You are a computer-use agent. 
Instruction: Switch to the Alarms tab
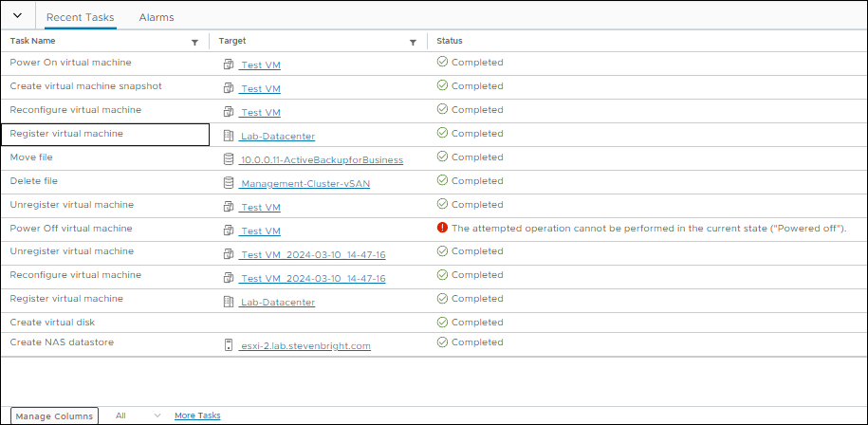click(x=156, y=17)
